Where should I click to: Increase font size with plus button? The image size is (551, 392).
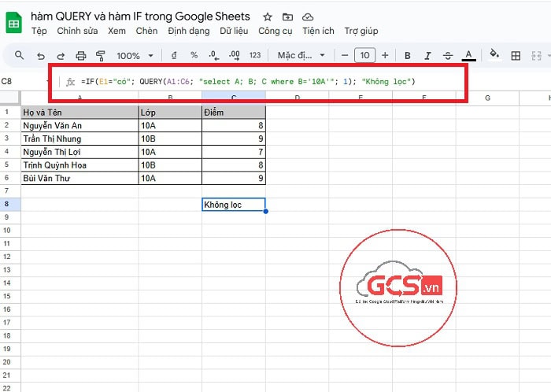pyautogui.click(x=385, y=56)
